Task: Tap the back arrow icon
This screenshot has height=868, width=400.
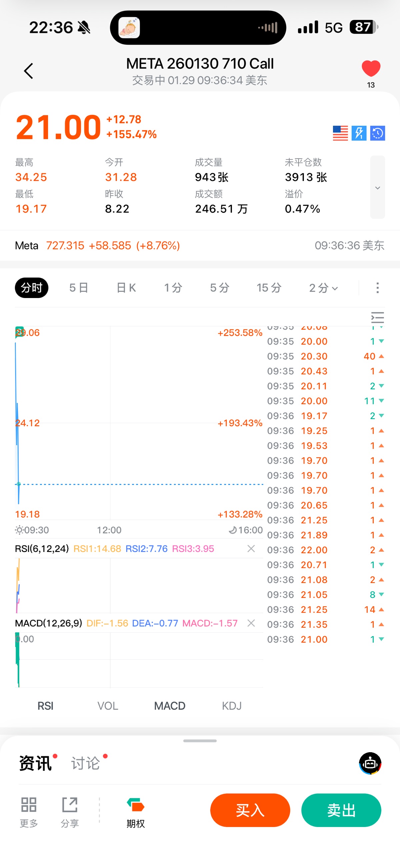Action: tap(29, 71)
